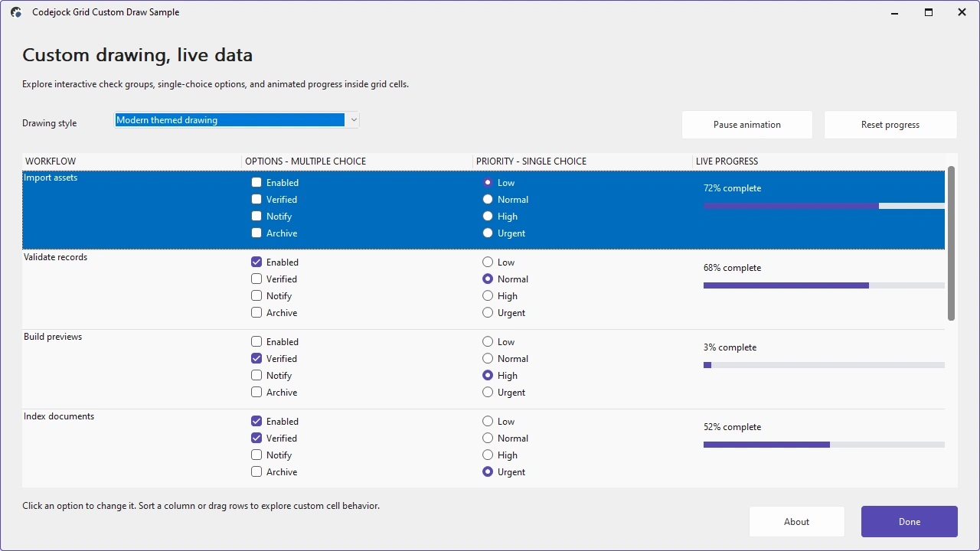Choose Low priority for Build previews
This screenshot has height=551, width=980.
[488, 342]
